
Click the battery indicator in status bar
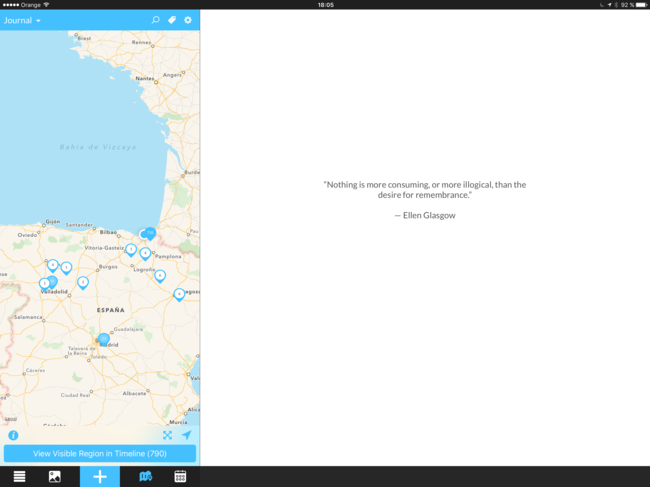[641, 5]
